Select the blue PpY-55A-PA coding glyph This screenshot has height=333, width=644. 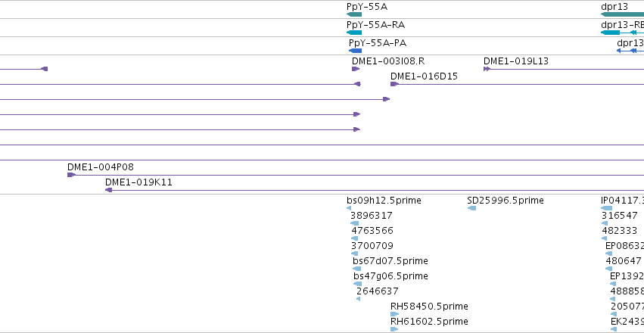355,51
